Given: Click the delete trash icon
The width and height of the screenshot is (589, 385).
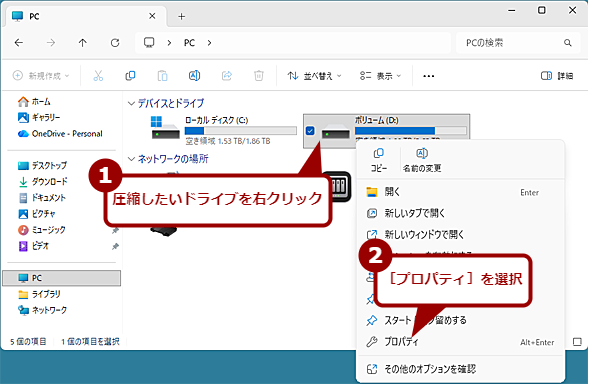Looking at the screenshot, I should pos(259,76).
